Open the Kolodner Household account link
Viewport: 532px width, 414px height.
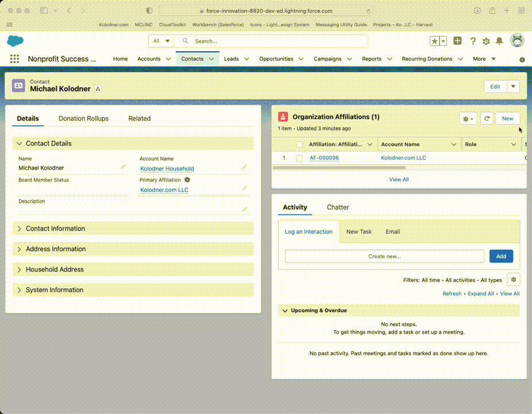tap(167, 168)
